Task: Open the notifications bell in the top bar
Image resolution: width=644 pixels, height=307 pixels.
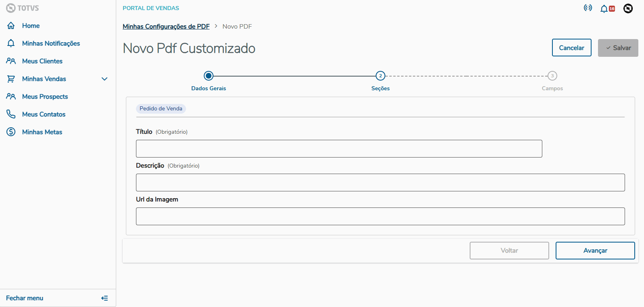Action: click(x=604, y=8)
